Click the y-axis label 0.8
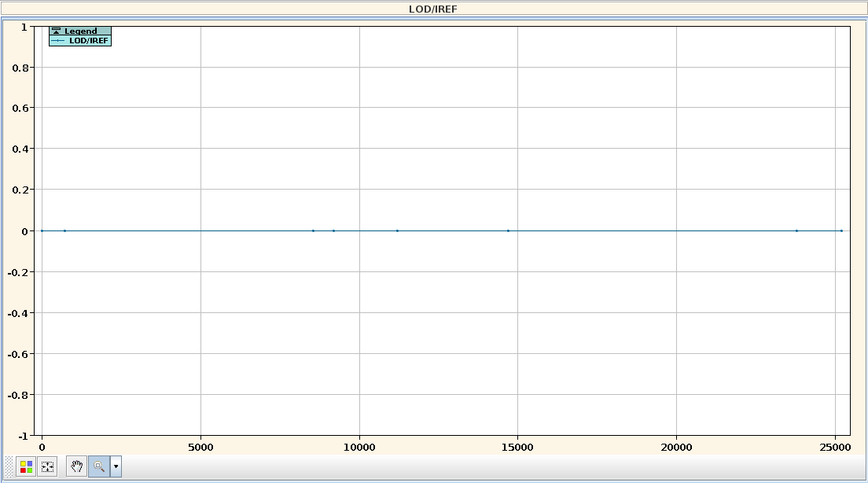 click(20, 68)
